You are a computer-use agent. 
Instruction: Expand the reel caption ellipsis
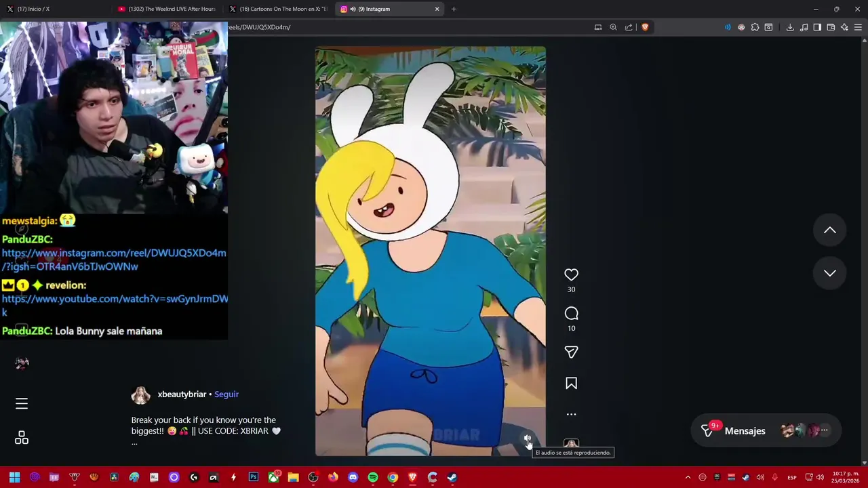pyautogui.click(x=134, y=443)
